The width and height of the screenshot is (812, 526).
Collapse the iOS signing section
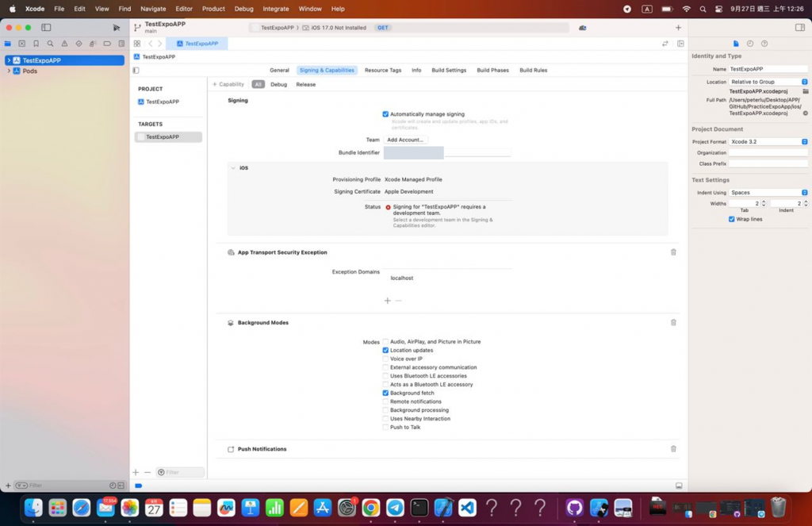click(233, 168)
